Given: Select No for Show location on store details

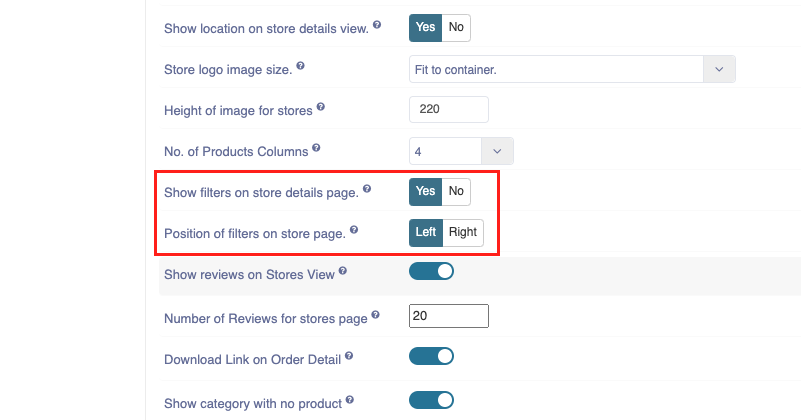Looking at the screenshot, I should coord(456,28).
